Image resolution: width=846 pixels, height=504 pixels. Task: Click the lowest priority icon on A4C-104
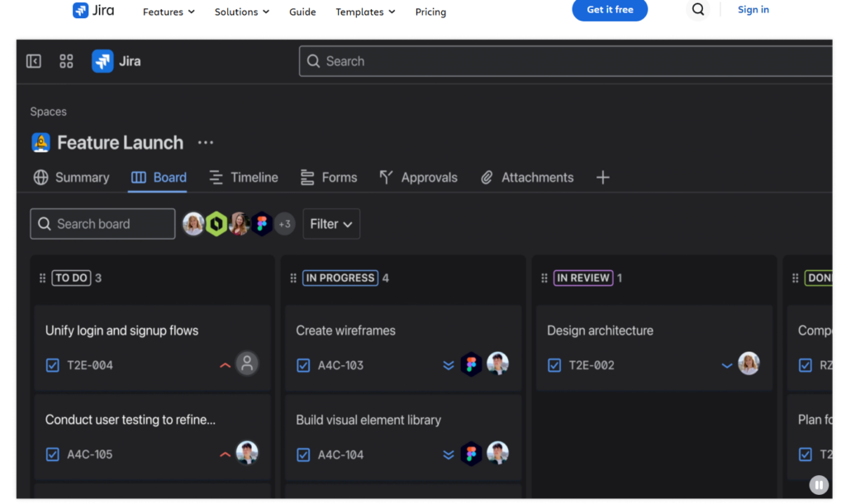(x=448, y=455)
